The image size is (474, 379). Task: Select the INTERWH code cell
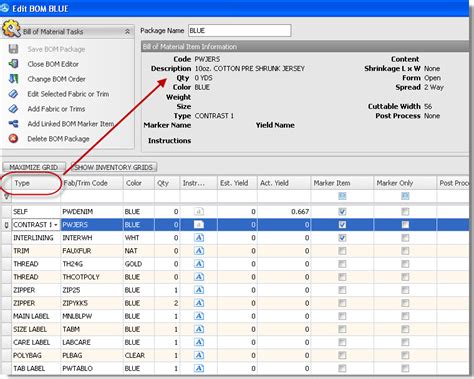92,238
